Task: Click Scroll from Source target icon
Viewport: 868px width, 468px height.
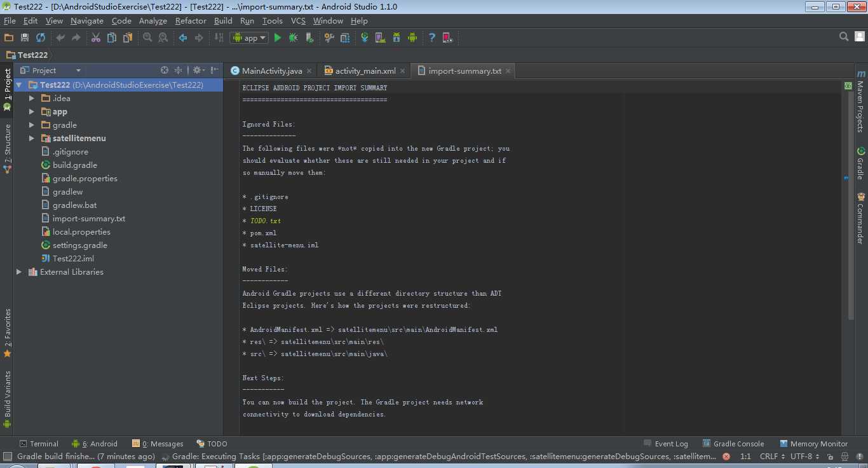Action: 165,70
